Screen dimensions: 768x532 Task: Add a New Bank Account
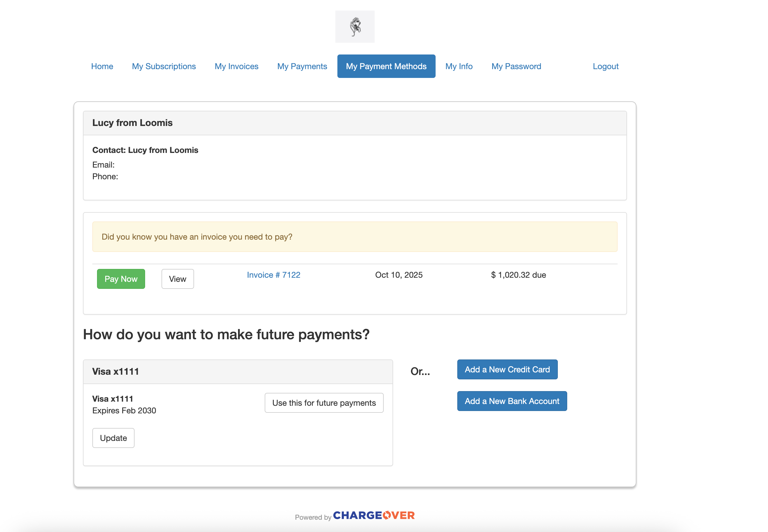click(x=512, y=401)
